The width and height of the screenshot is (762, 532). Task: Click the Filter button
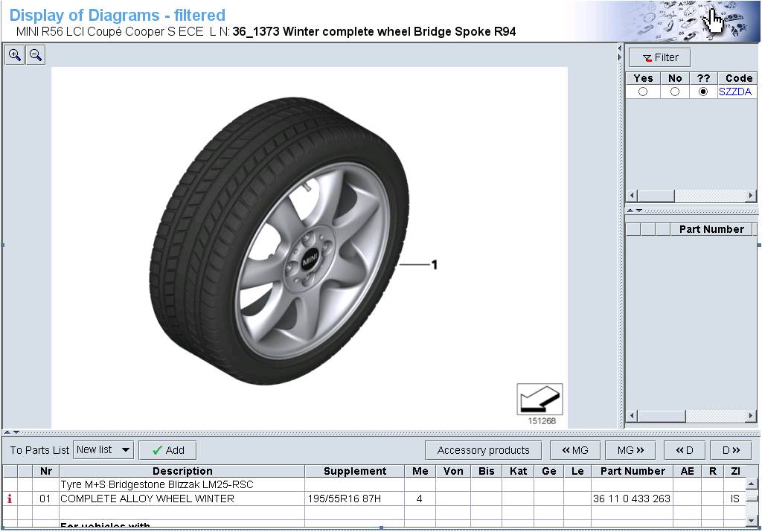point(659,57)
